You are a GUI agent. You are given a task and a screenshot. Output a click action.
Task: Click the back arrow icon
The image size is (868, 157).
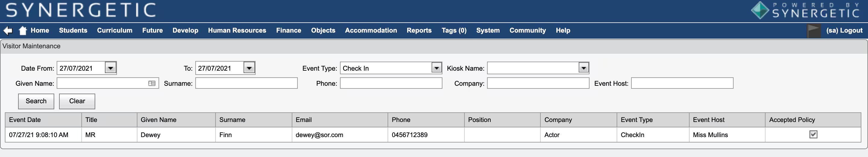(8, 31)
